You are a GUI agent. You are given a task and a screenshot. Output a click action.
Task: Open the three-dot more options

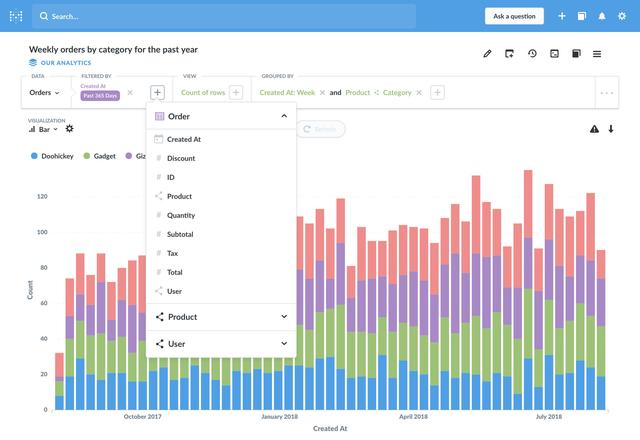click(x=607, y=93)
